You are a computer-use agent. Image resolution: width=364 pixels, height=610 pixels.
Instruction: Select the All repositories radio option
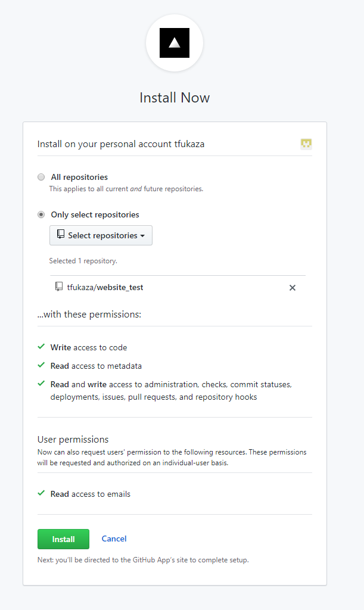pyautogui.click(x=41, y=177)
